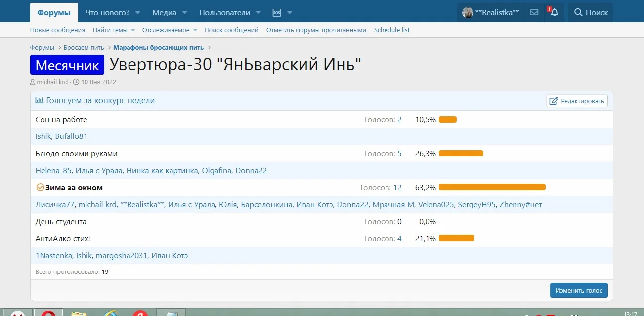
Task: Click the **Realistka** avatar thumbnail
Action: coord(467,12)
